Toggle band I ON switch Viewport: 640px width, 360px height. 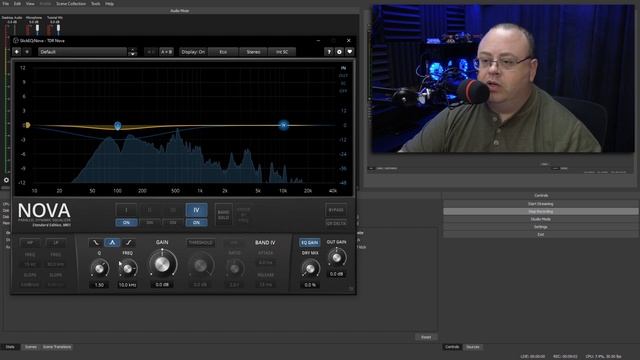126,222
